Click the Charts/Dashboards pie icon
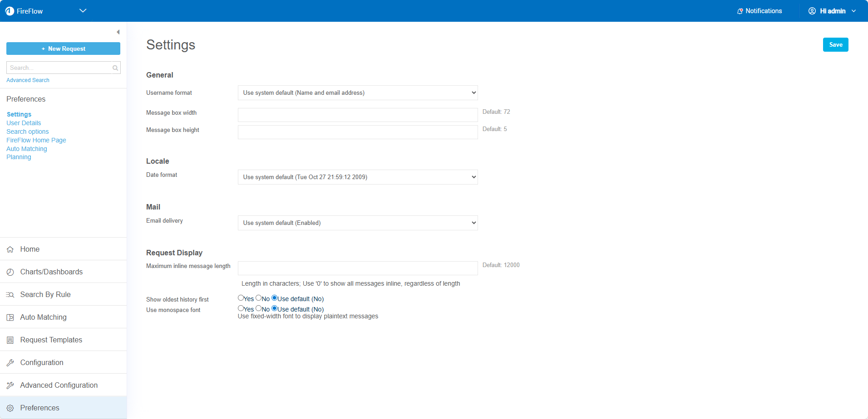 [x=10, y=272]
